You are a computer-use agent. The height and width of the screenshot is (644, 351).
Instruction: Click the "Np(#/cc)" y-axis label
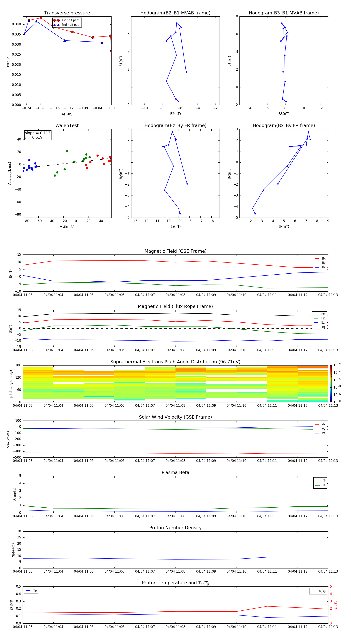point(13,550)
